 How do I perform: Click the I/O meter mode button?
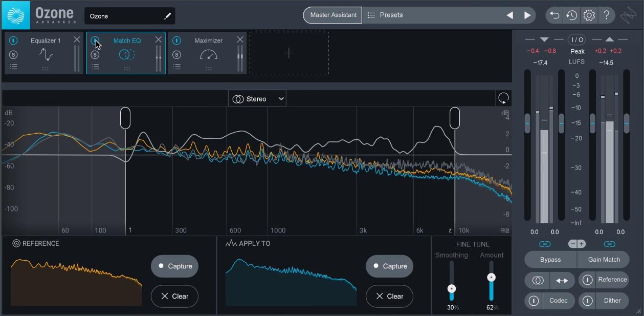coord(577,39)
